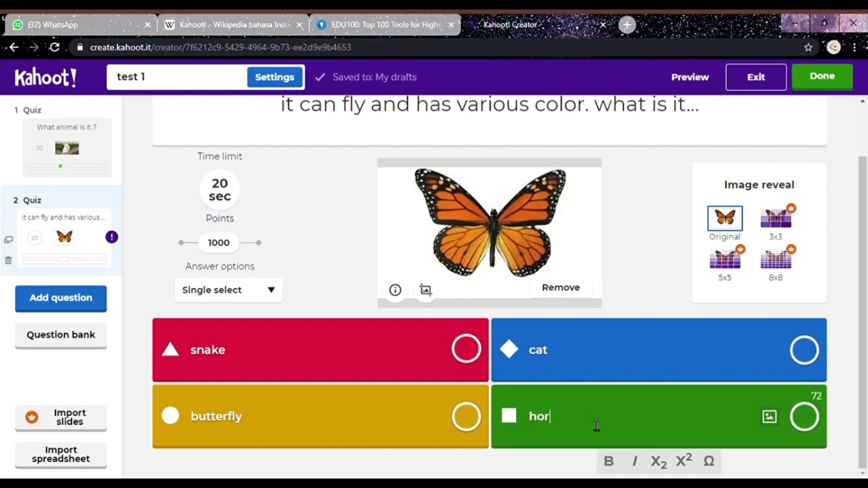Mark the green answer as correct
Image resolution: width=868 pixels, height=488 pixels.
pyautogui.click(x=804, y=416)
